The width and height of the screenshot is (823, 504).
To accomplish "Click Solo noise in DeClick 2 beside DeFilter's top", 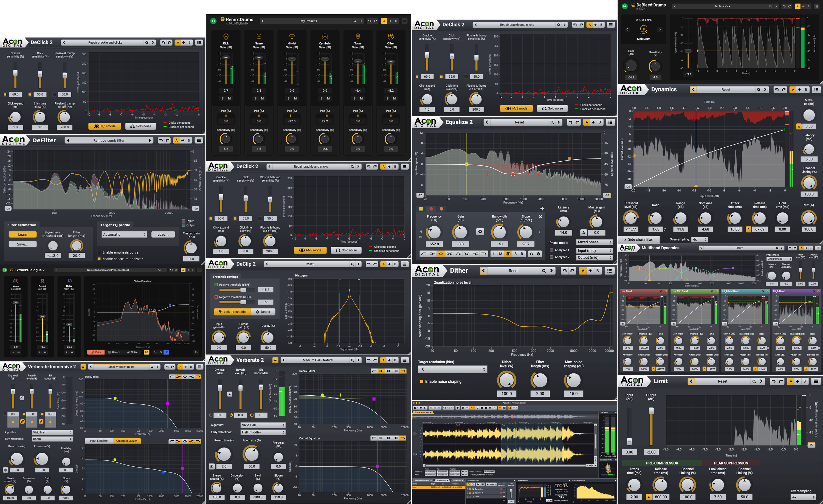I will [141, 126].
